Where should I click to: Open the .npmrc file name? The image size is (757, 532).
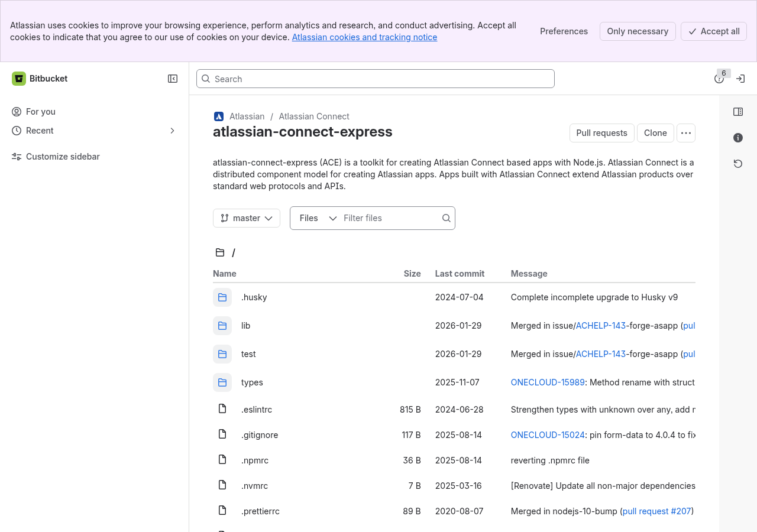tap(255, 460)
